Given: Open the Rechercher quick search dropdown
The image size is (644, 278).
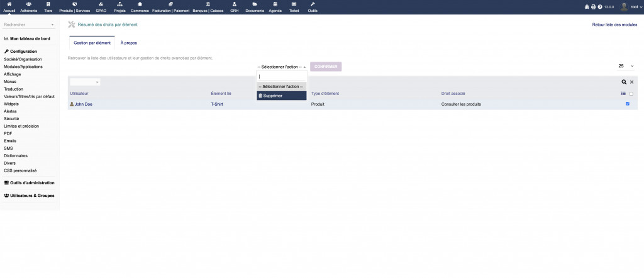Looking at the screenshot, I should coord(29,25).
